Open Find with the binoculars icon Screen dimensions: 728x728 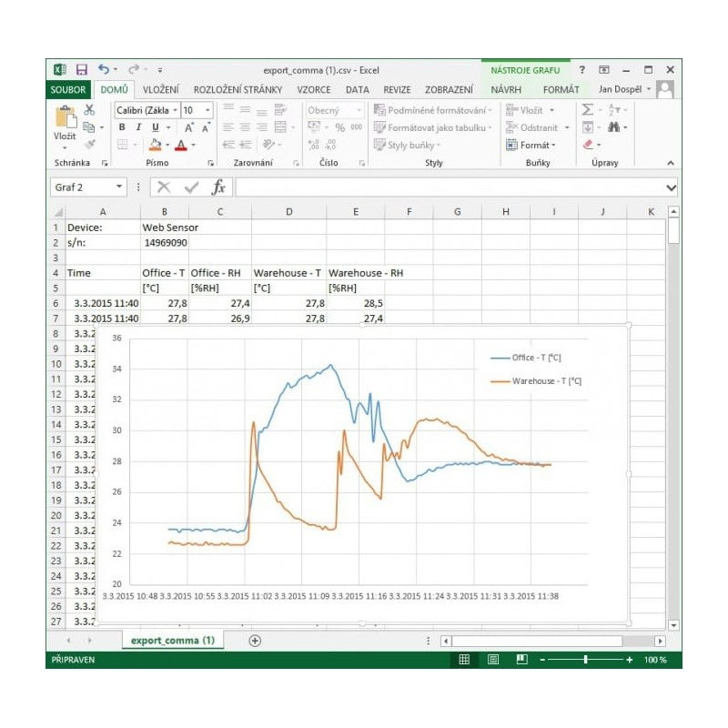[614, 127]
